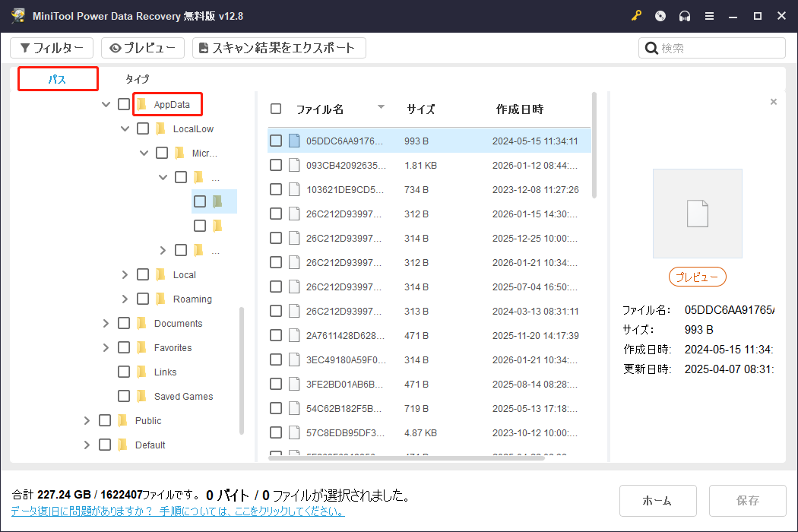Viewport: 798px width, 532px height.
Task: Select the パス tab
Action: point(58,78)
